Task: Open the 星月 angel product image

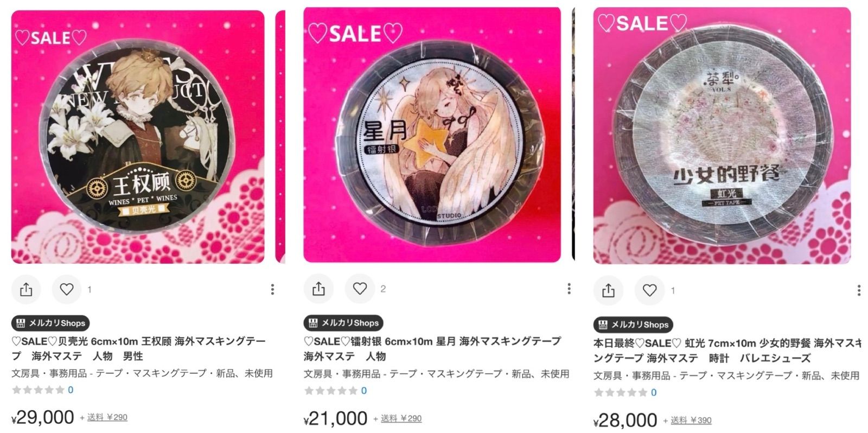Action: click(x=432, y=135)
